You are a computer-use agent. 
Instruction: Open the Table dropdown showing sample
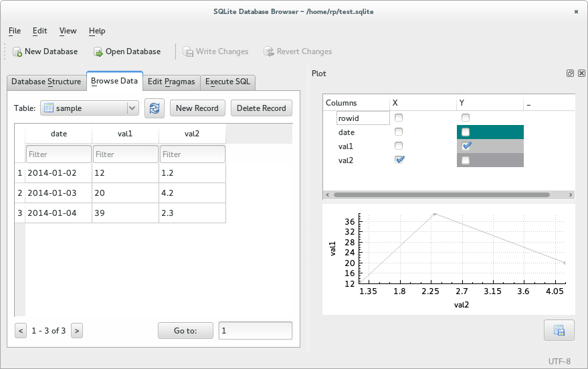coord(89,108)
